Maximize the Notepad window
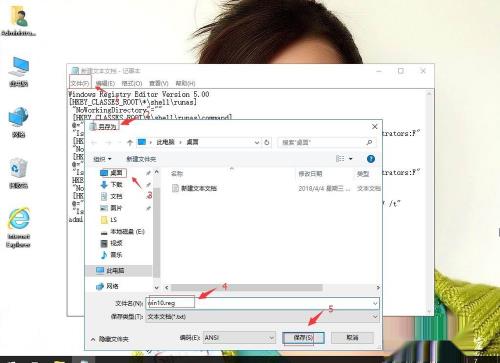The image size is (500, 363). click(x=401, y=71)
